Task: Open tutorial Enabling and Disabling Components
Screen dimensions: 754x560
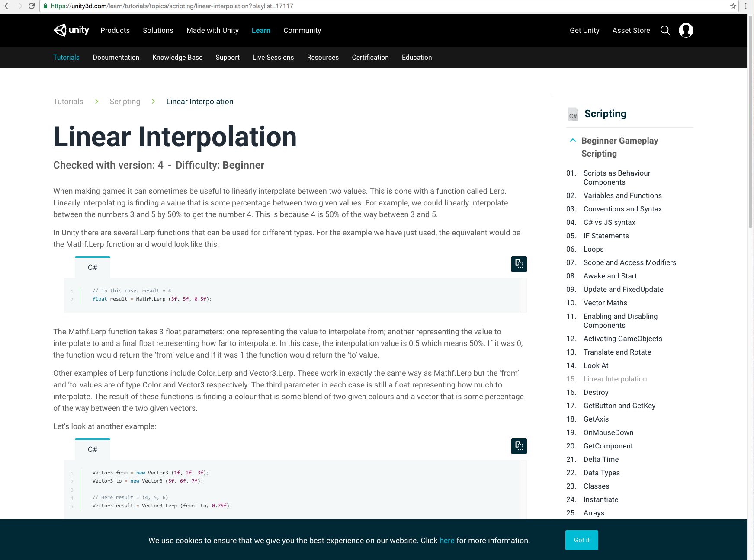Action: 620,321
